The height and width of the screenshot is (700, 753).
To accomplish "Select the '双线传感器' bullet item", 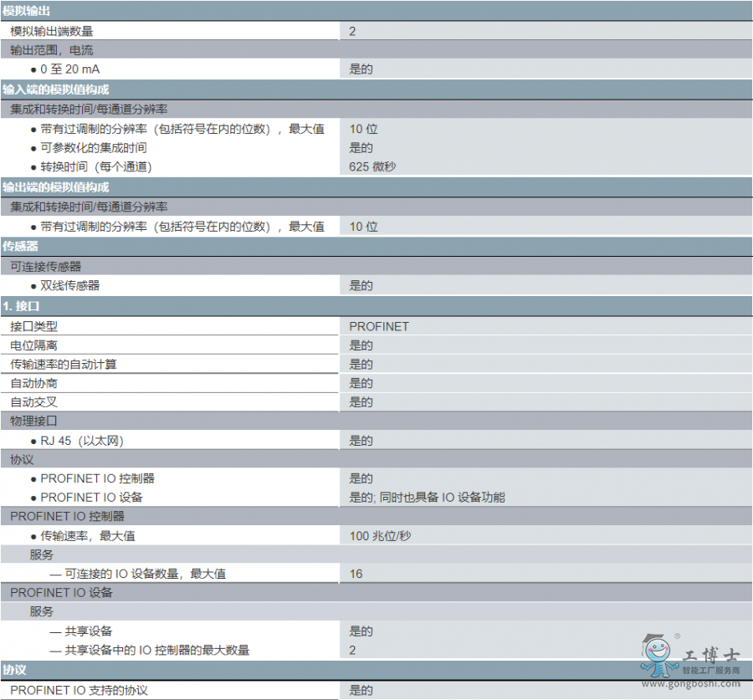I will (69, 286).
